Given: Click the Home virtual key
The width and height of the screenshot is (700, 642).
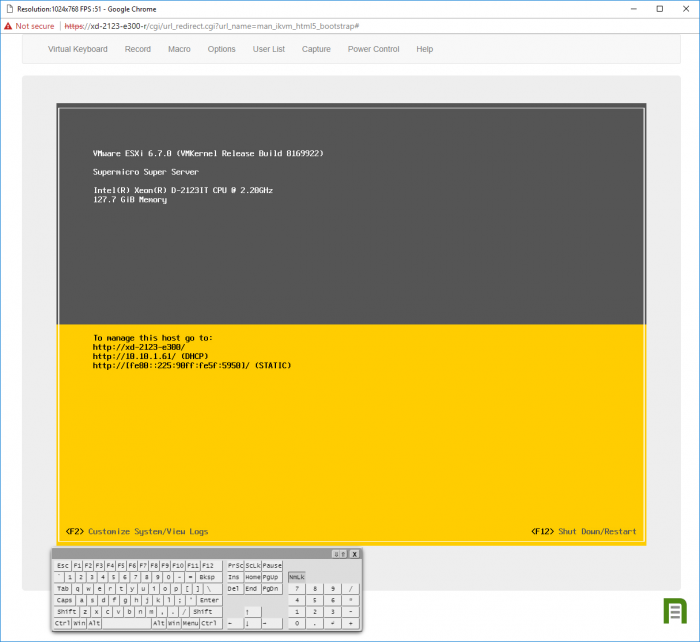Looking at the screenshot, I should point(253,577).
